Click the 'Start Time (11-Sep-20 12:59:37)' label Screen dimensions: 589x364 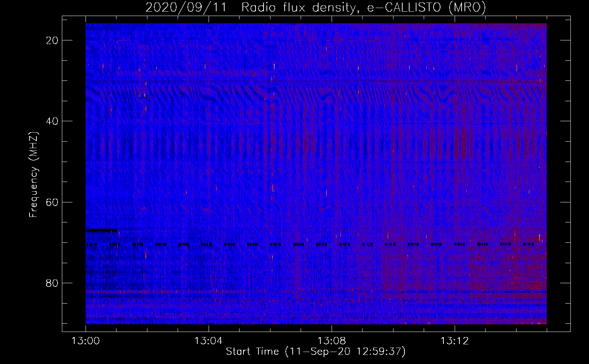(x=316, y=352)
